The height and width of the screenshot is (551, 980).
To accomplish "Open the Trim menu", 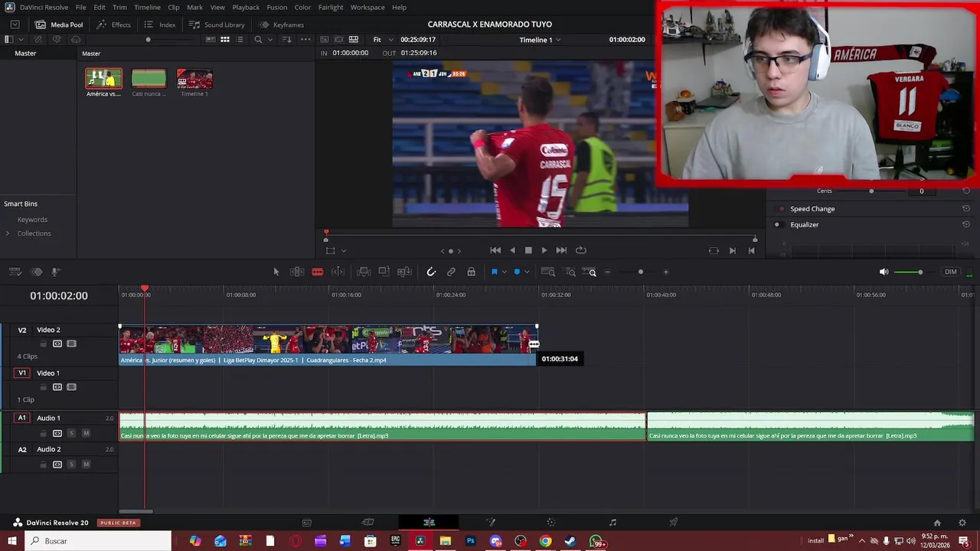I will click(119, 7).
